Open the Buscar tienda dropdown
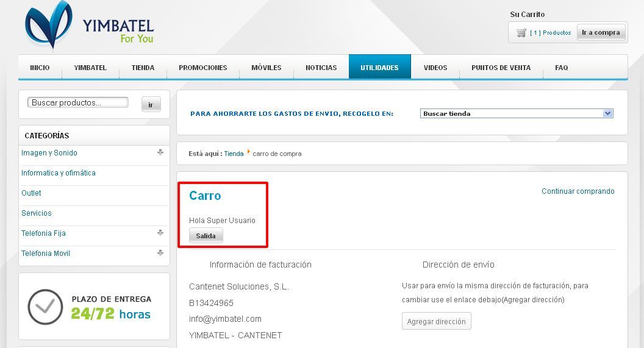 pos(517,113)
